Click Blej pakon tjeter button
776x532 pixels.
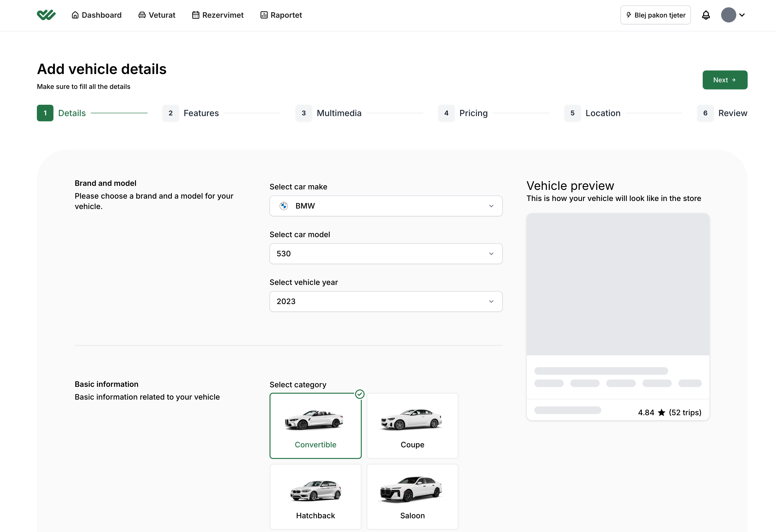[655, 15]
